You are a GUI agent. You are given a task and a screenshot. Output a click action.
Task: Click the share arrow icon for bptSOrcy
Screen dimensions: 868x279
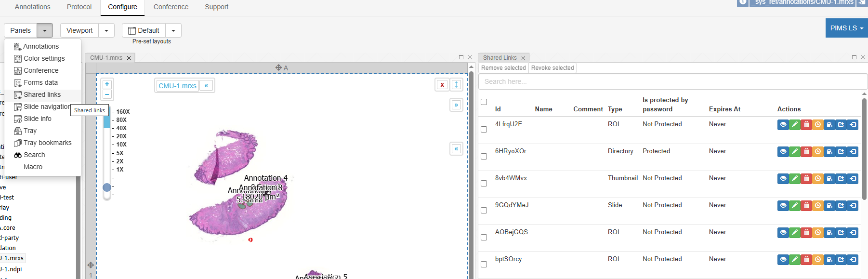tap(841, 260)
